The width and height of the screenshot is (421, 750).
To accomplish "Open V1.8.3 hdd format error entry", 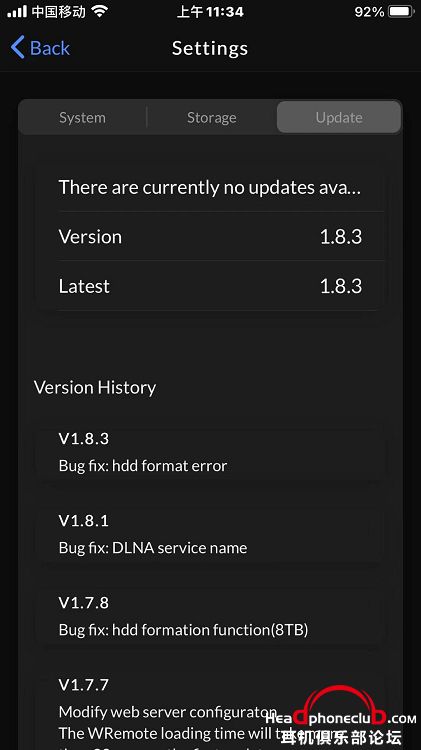I will (210, 452).
